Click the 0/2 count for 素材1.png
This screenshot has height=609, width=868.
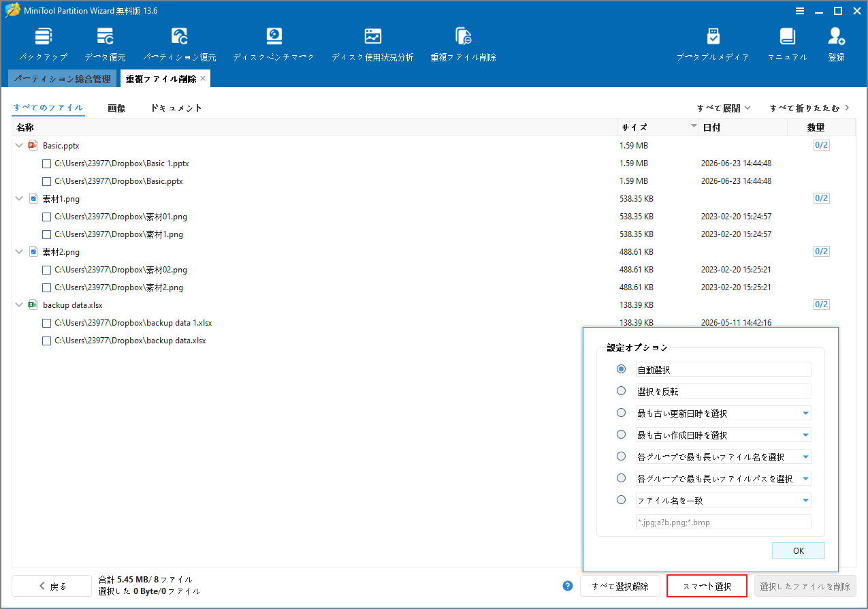click(x=821, y=198)
